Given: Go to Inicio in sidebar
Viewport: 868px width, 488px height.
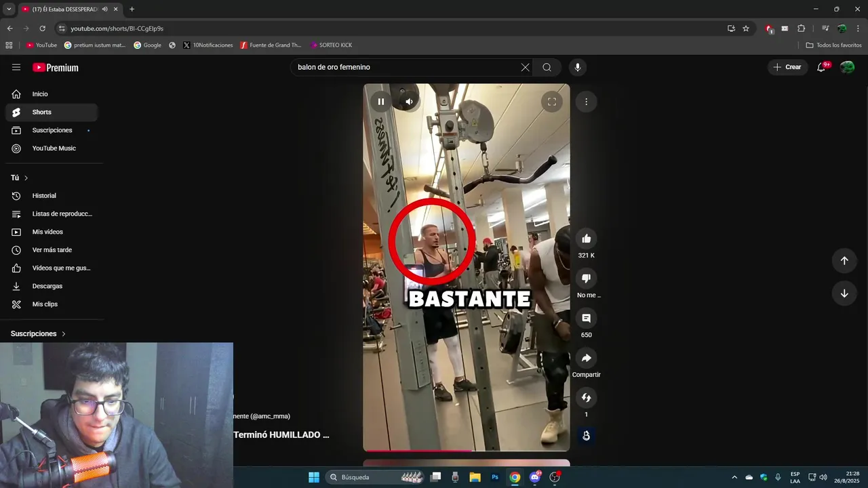Looking at the screenshot, I should (x=52, y=94).
